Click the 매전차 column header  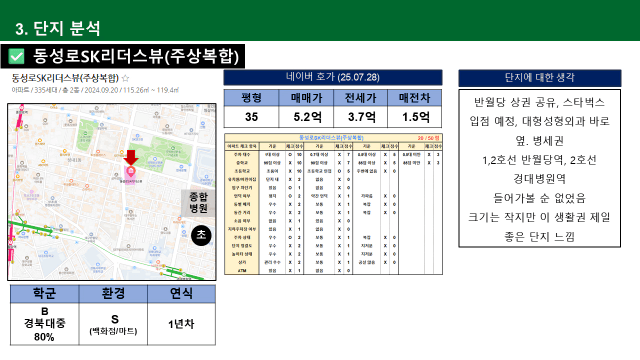(414, 98)
